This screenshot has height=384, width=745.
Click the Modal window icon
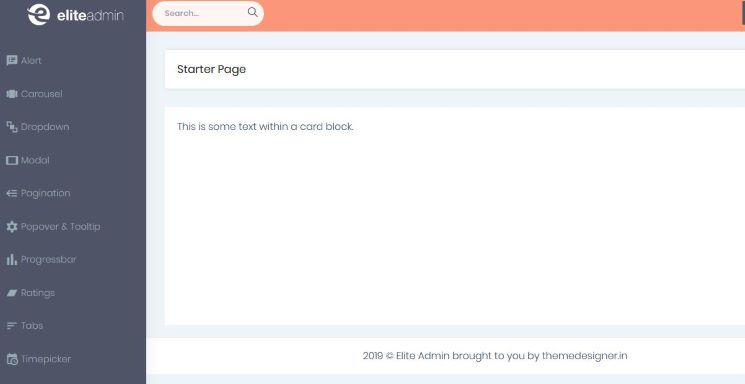tap(12, 160)
